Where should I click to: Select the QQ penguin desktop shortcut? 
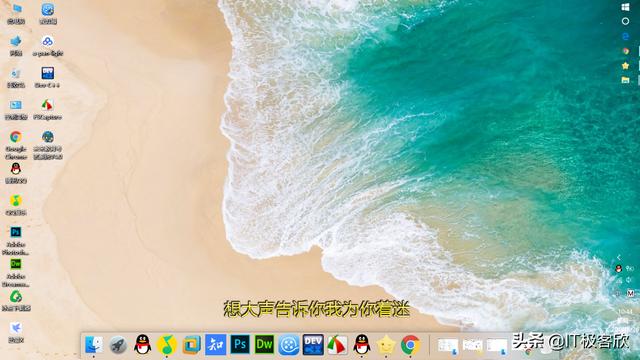click(16, 173)
